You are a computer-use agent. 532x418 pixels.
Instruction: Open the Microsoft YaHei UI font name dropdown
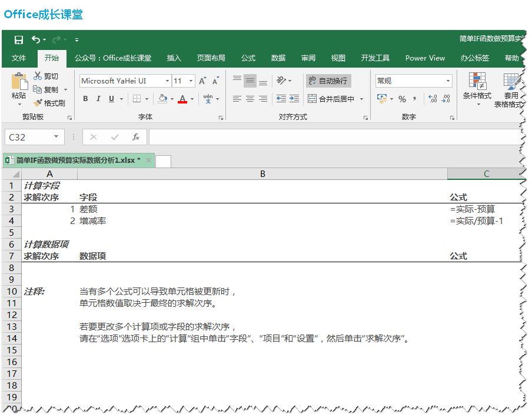[167, 81]
